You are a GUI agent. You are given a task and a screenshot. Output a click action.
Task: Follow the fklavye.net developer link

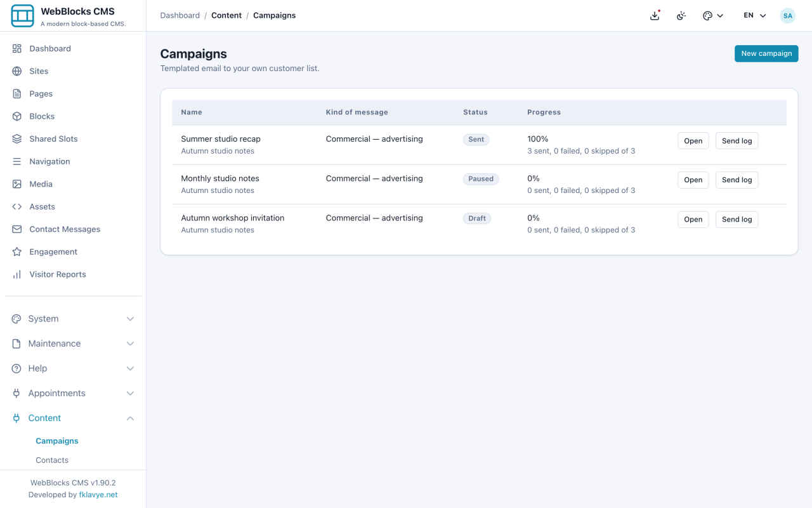click(x=98, y=495)
